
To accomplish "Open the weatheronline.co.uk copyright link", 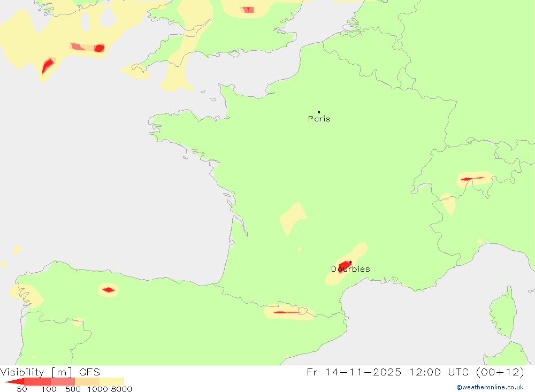I will coord(490,387).
